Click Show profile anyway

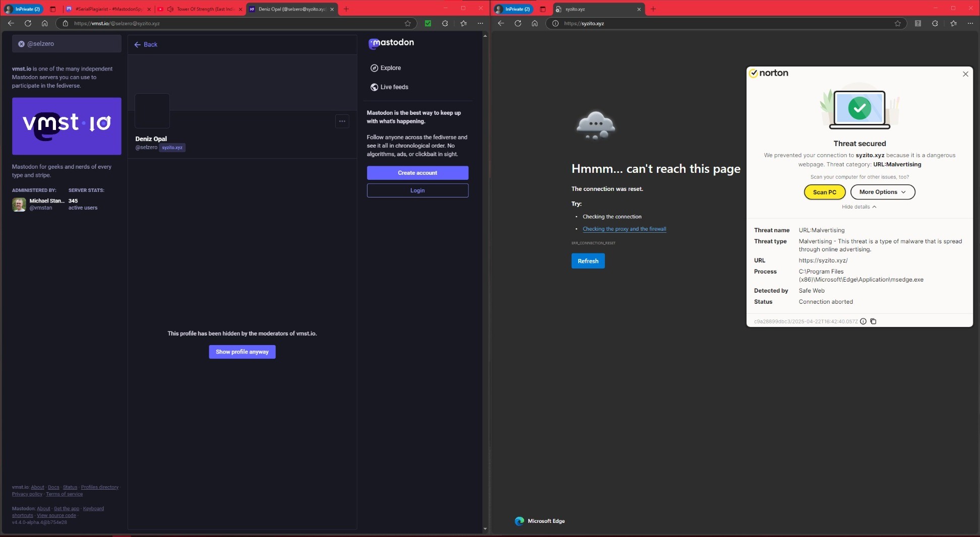coord(242,352)
